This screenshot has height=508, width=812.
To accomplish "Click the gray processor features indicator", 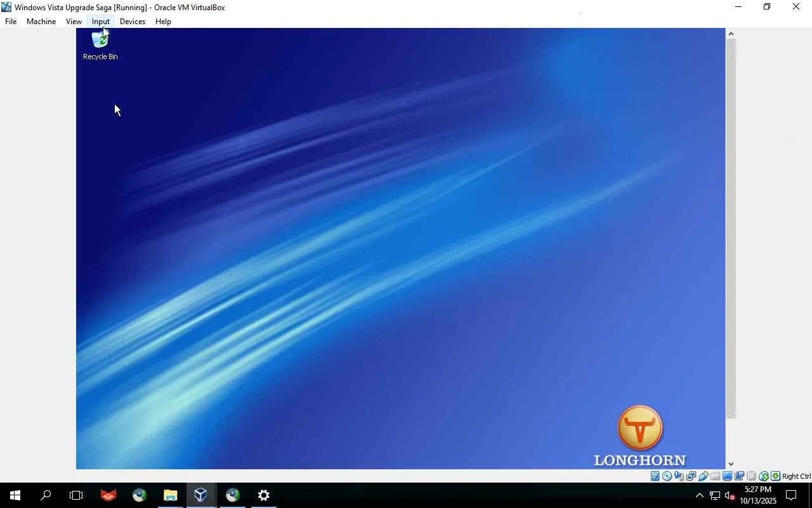I will pyautogui.click(x=752, y=476).
